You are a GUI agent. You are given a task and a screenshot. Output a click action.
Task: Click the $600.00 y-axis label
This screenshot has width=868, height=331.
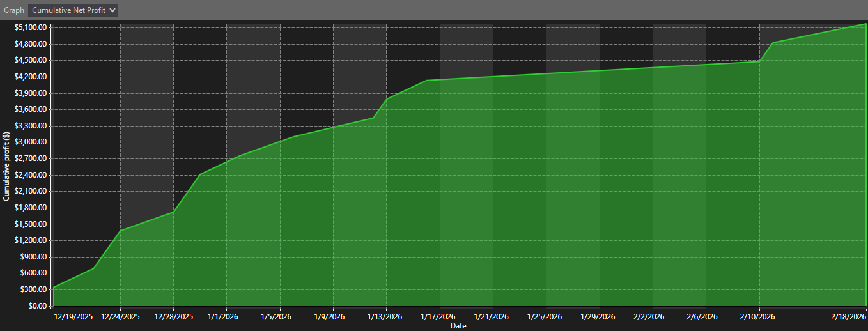point(33,273)
